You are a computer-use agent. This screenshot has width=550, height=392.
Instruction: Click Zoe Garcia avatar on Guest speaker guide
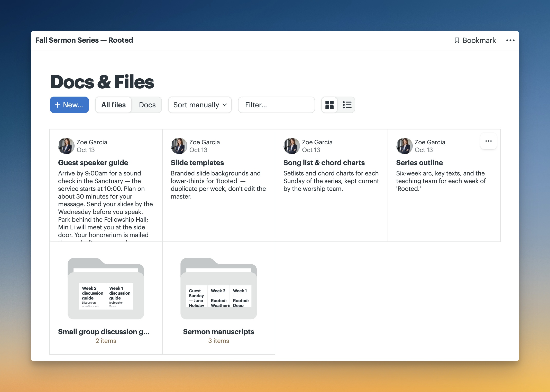pyautogui.click(x=66, y=146)
